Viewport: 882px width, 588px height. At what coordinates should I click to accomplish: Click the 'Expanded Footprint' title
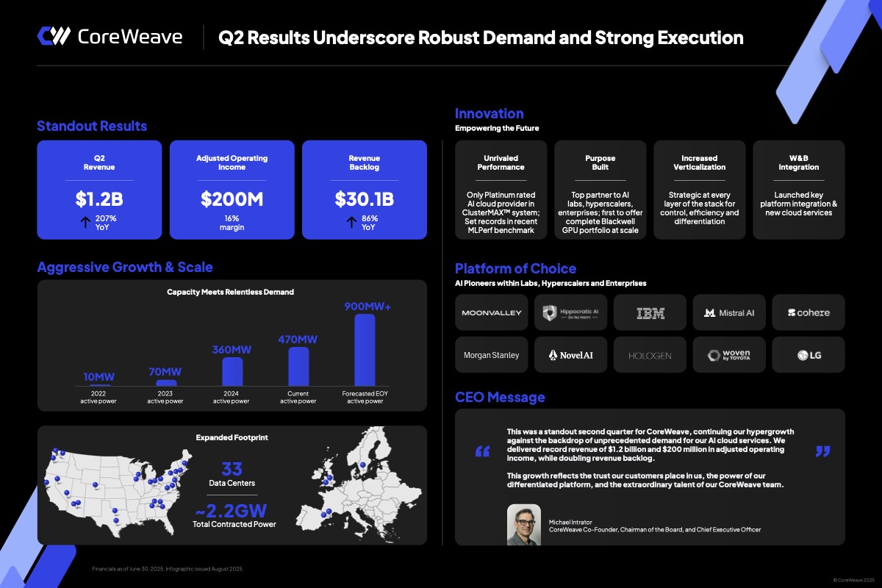point(232,437)
